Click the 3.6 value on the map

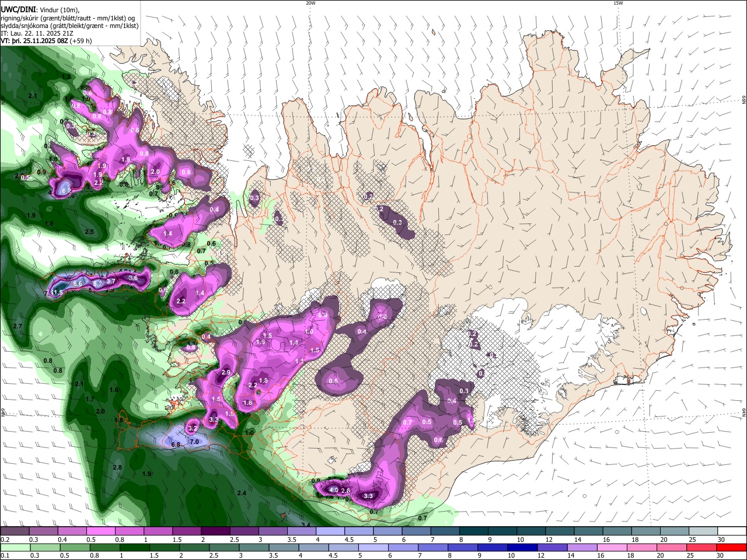pyautogui.click(x=133, y=278)
